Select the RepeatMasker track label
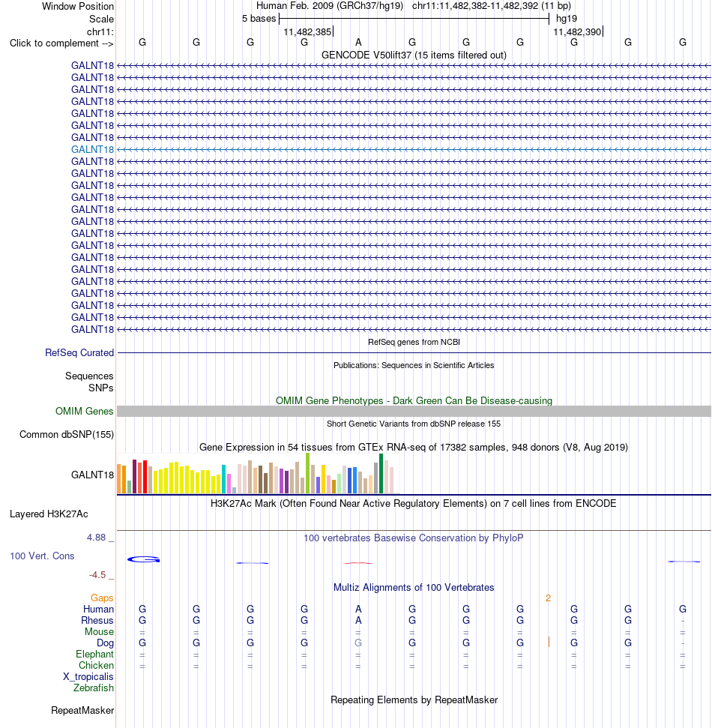712x728 pixels. (82, 710)
